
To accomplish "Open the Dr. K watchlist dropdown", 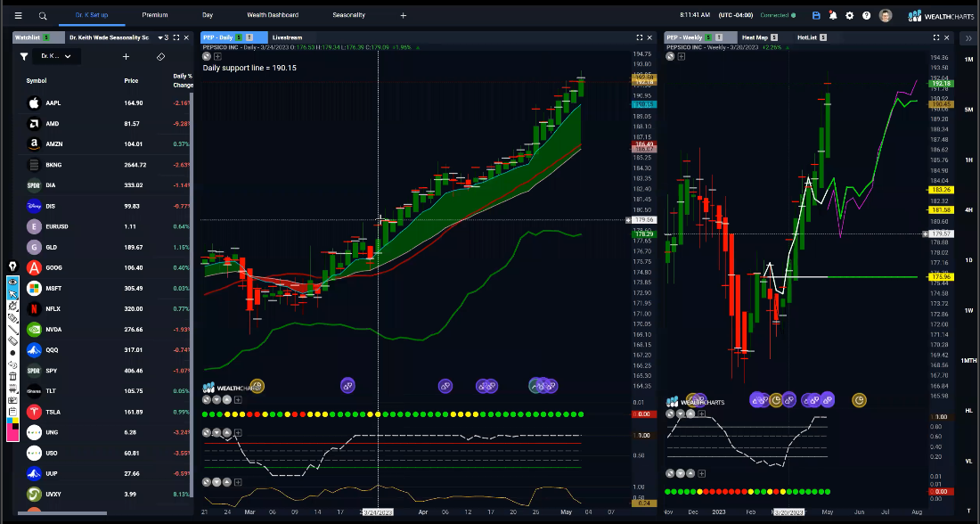I will click(x=55, y=56).
